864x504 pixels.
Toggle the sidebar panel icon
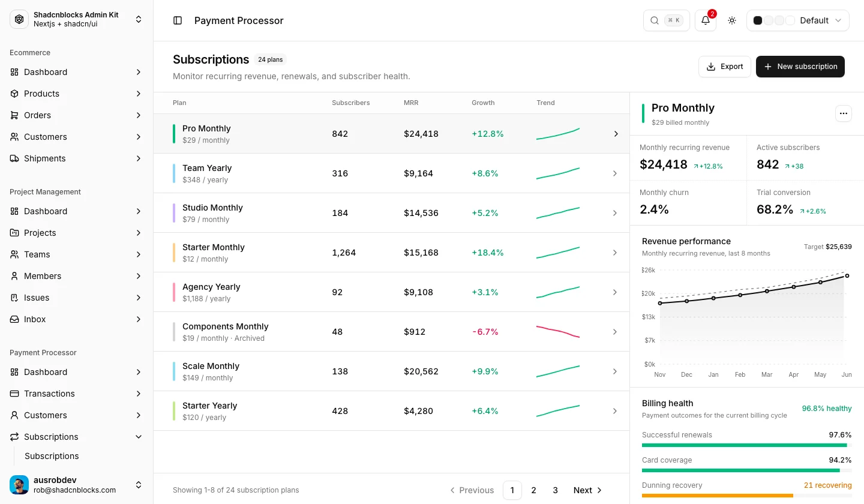178,20
